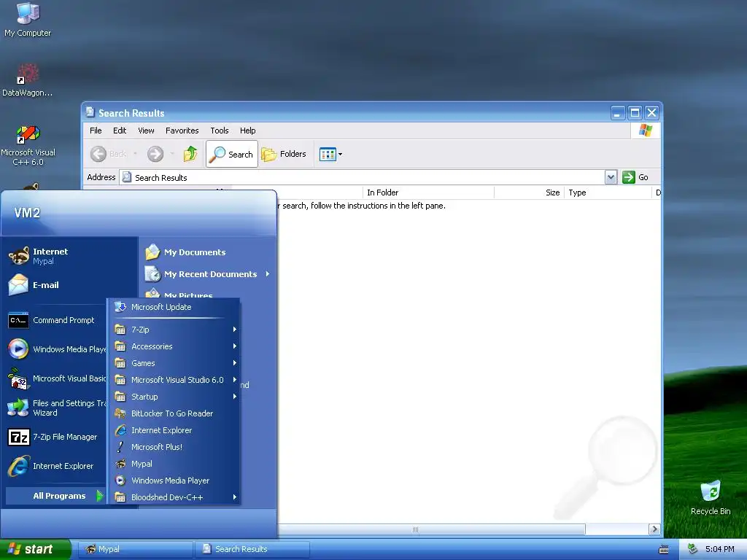Viewport: 747px width, 560px height.
Task: Open BitLocker To Go Reader
Action: [175, 413]
